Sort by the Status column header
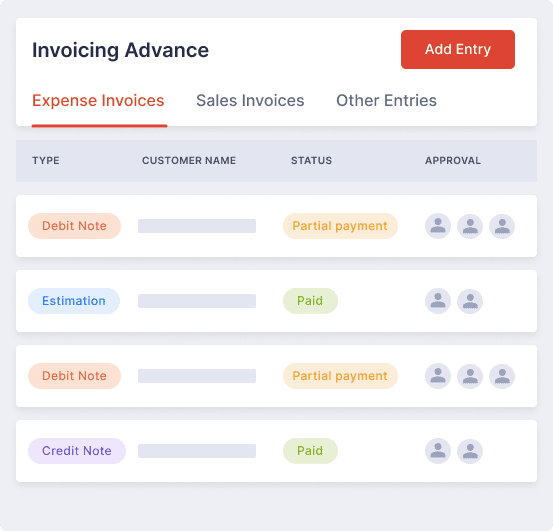This screenshot has height=531, width=553. (x=311, y=161)
